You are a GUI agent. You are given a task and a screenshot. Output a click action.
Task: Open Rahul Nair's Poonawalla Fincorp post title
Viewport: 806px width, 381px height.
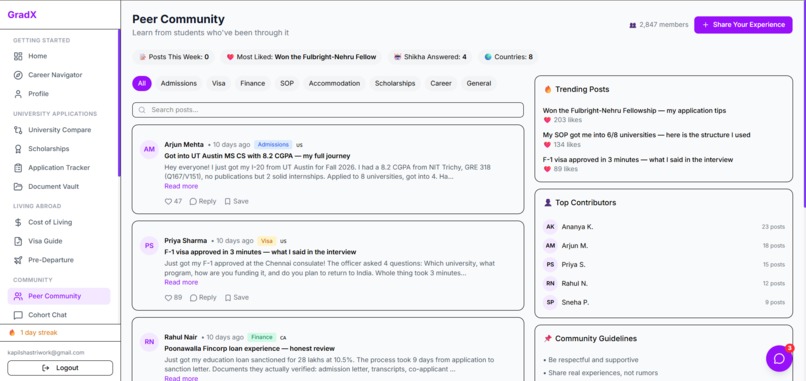pos(249,349)
